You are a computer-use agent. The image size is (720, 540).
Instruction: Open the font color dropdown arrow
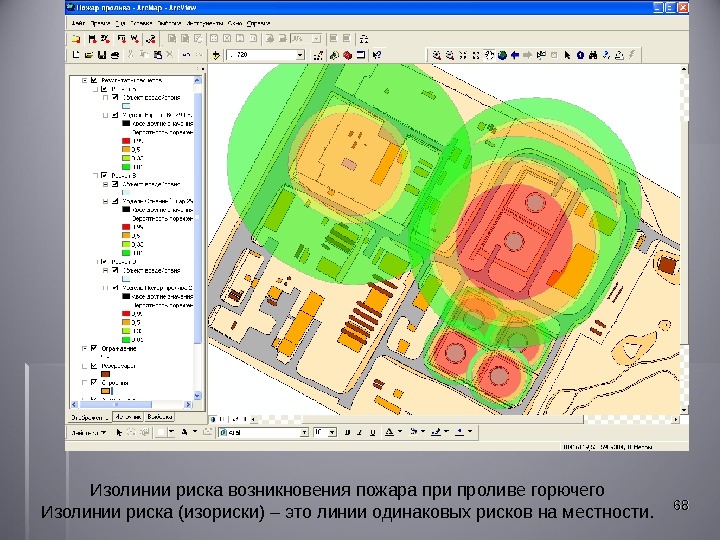pos(400,432)
